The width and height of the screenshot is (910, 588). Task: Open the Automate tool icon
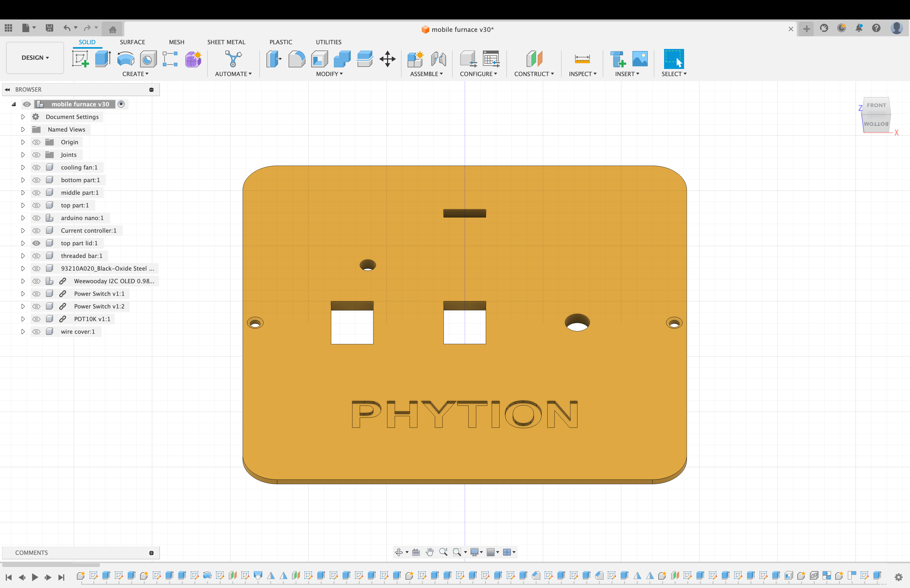point(233,59)
